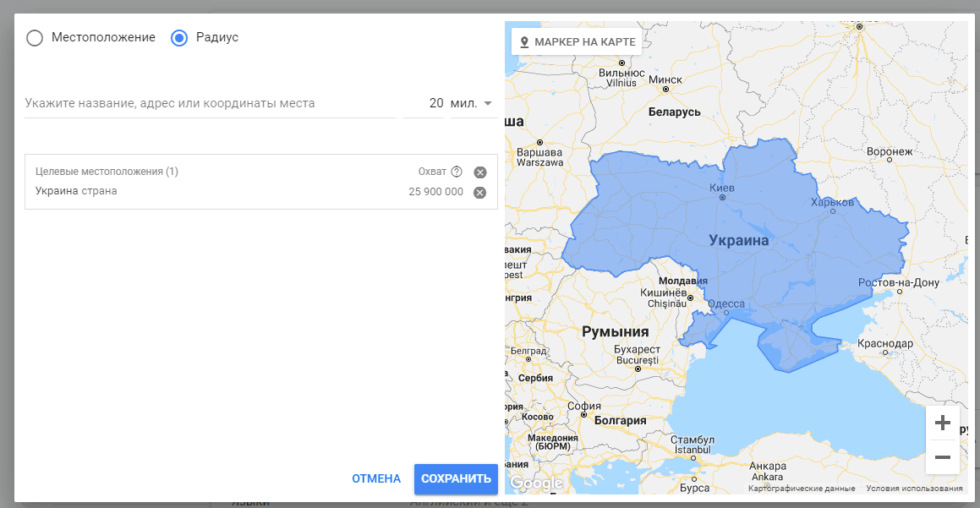
Task: Remove all targeted locations with header X icon
Action: click(x=480, y=172)
